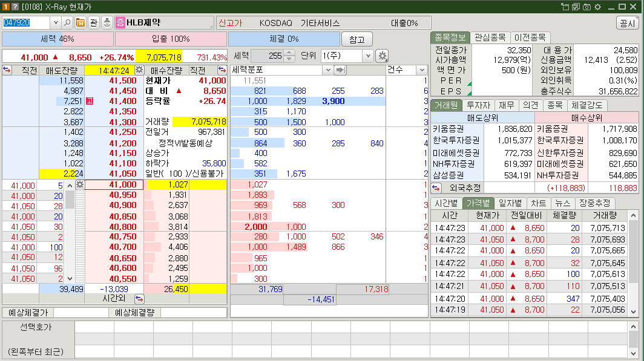
Task: Increase 세력 value with up stepper
Action: [x=289, y=53]
